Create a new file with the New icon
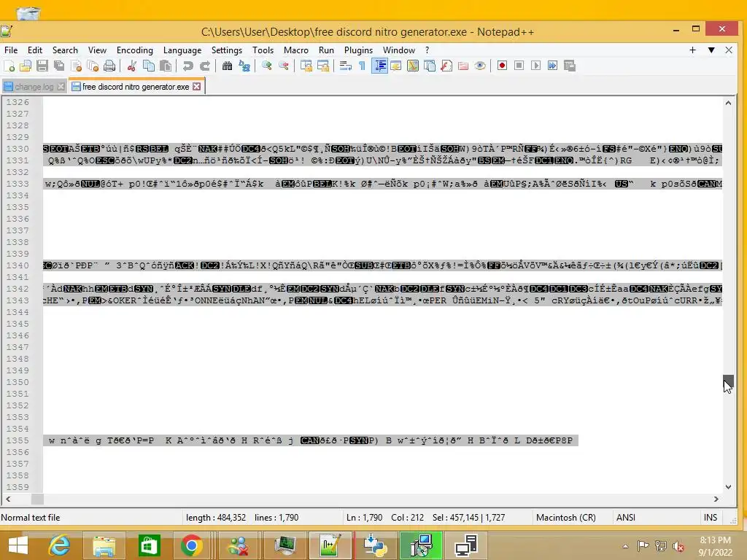This screenshot has width=747, height=560. coord(9,66)
